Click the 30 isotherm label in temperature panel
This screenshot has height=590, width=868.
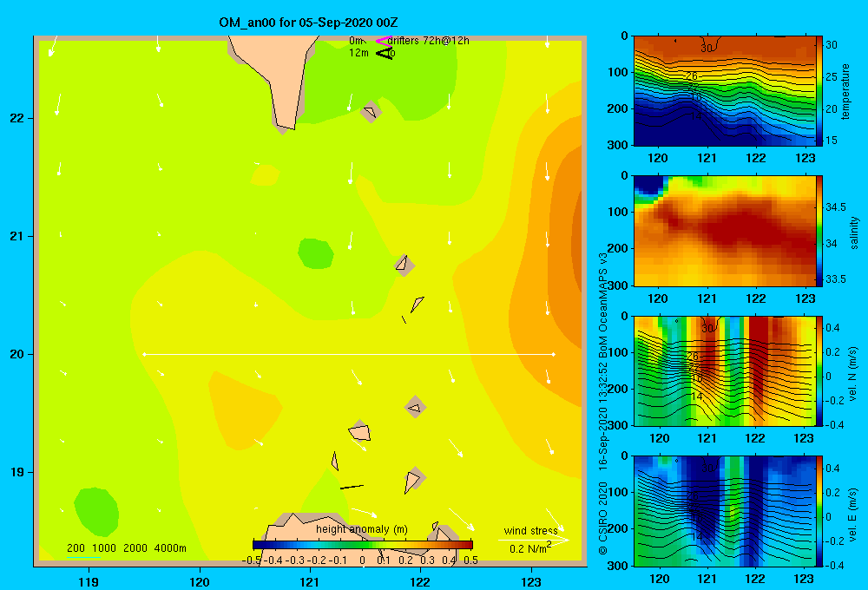[x=707, y=48]
